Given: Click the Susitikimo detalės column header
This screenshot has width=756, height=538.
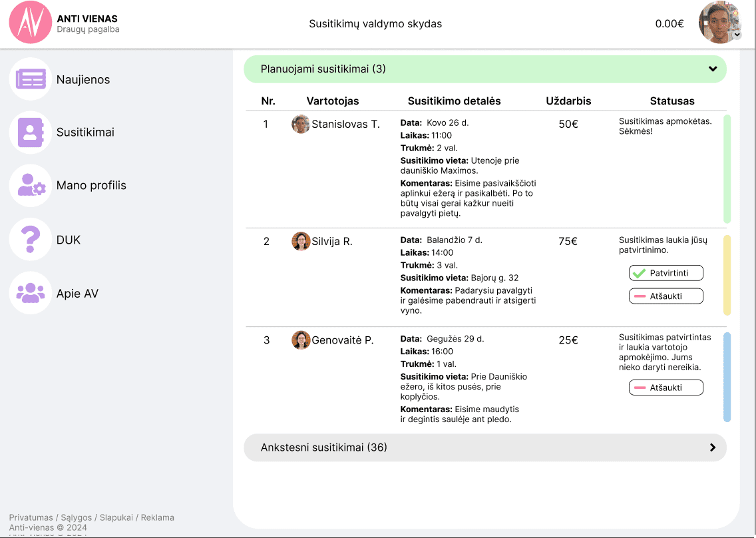Looking at the screenshot, I should (x=454, y=101).
